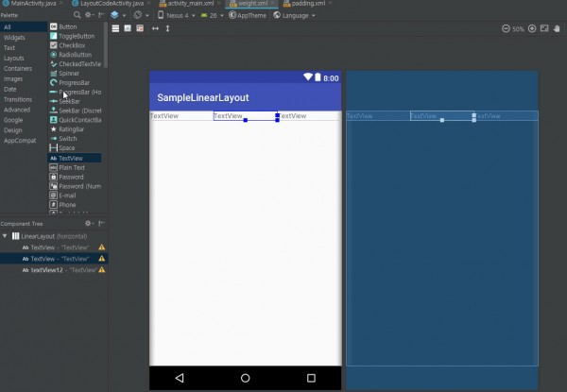Select the Containers palette category
Image resolution: width=567 pixels, height=392 pixels.
(24, 69)
